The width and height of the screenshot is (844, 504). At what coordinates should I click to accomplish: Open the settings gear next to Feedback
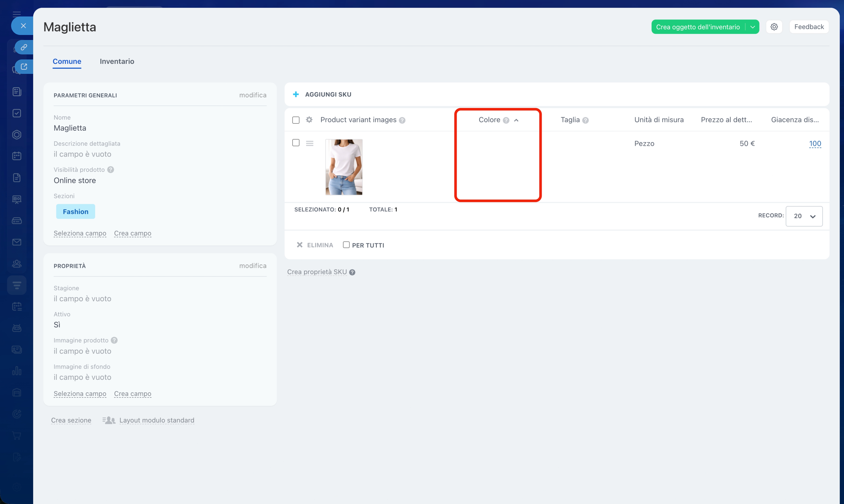774,27
